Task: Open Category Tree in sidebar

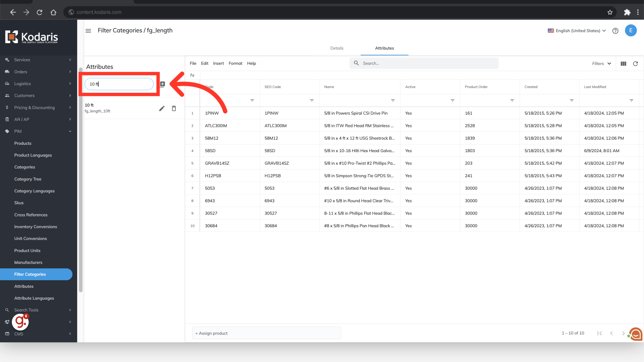Action: coord(28,179)
